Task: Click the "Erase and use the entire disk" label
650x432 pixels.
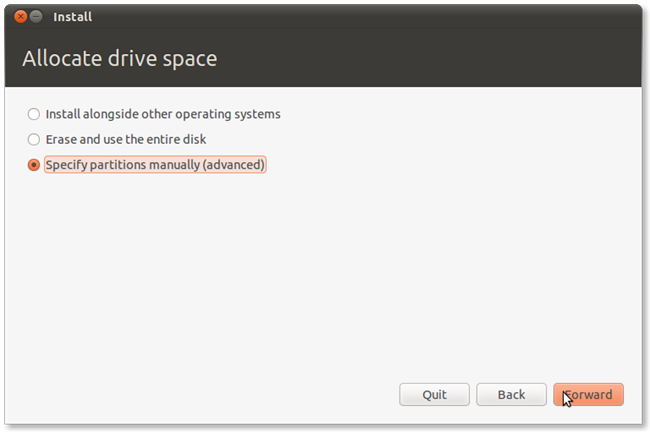Action: point(126,139)
